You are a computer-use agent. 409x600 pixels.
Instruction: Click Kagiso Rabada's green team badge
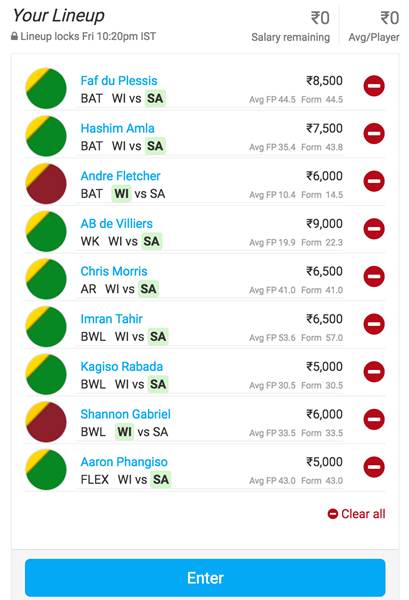tap(46, 374)
